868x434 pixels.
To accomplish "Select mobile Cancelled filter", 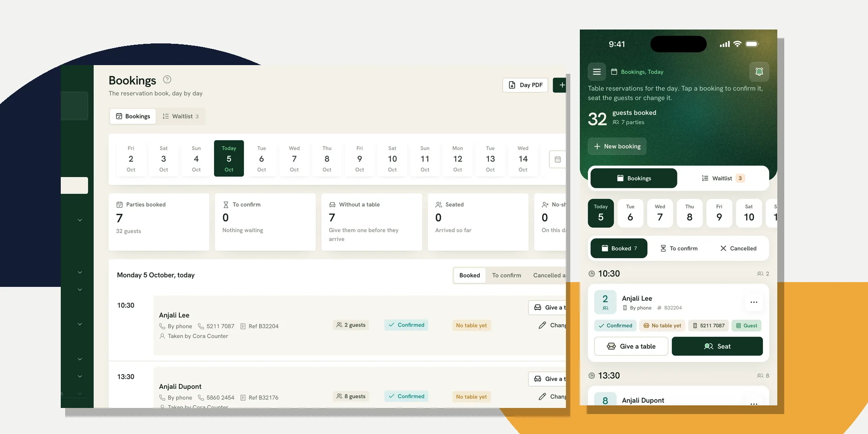I will click(738, 248).
